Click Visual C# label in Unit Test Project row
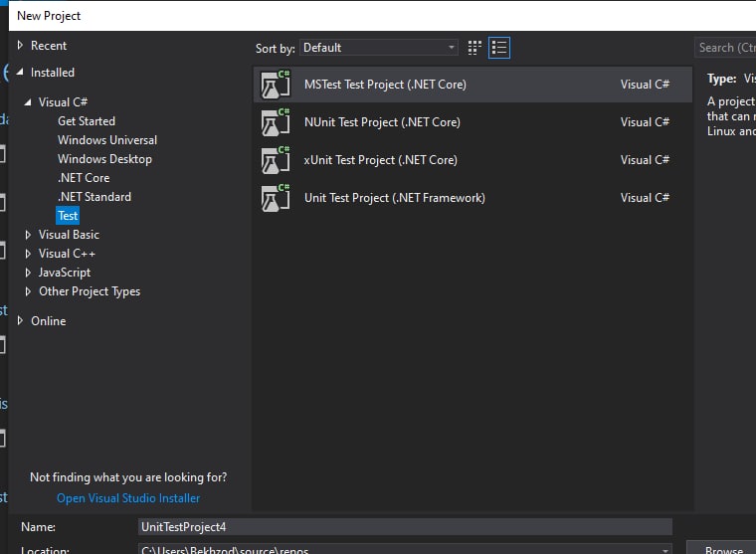The image size is (756, 554). [x=645, y=198]
